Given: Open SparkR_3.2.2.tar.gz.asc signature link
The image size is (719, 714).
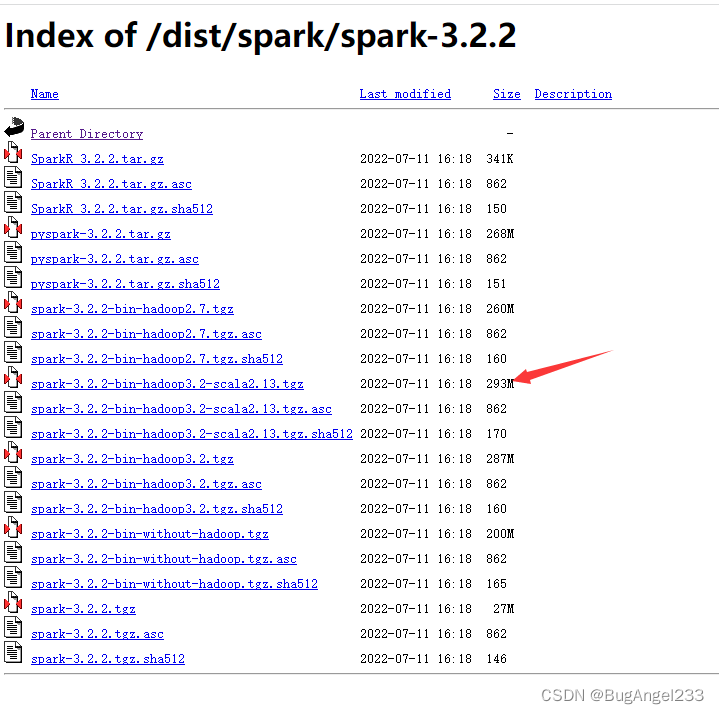Looking at the screenshot, I should click(111, 184).
